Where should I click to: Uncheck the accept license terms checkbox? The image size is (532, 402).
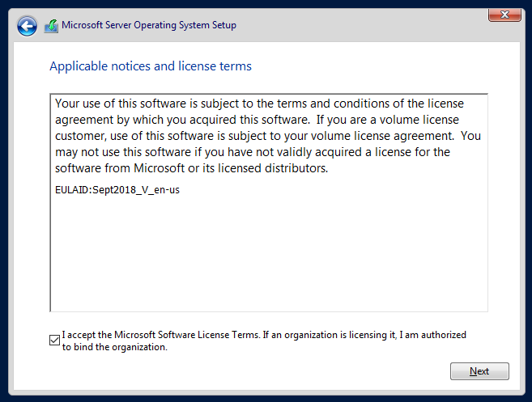[x=54, y=340]
